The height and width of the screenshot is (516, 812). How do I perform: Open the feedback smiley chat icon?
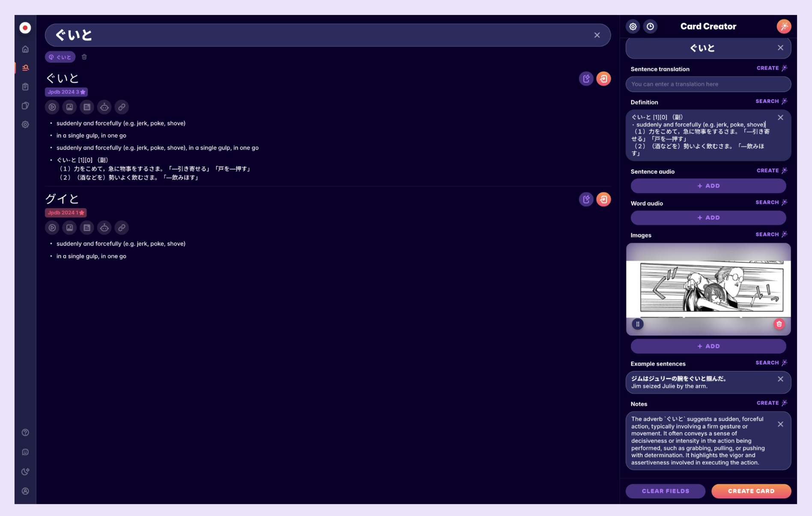pos(25,452)
